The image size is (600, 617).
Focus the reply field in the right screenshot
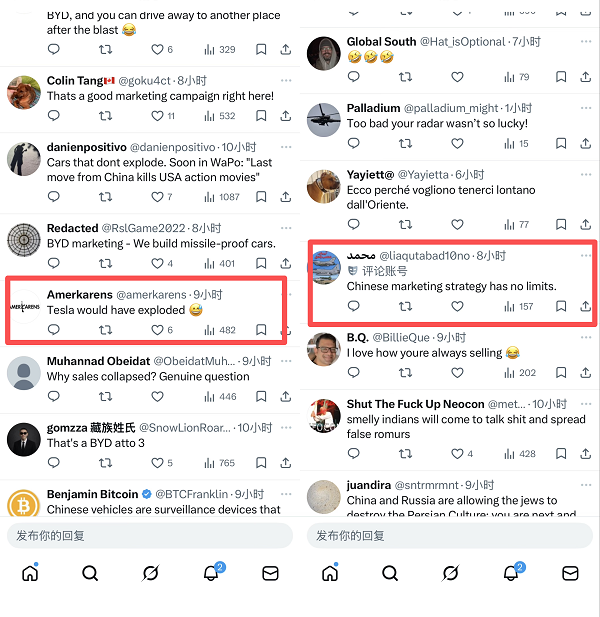[450, 536]
